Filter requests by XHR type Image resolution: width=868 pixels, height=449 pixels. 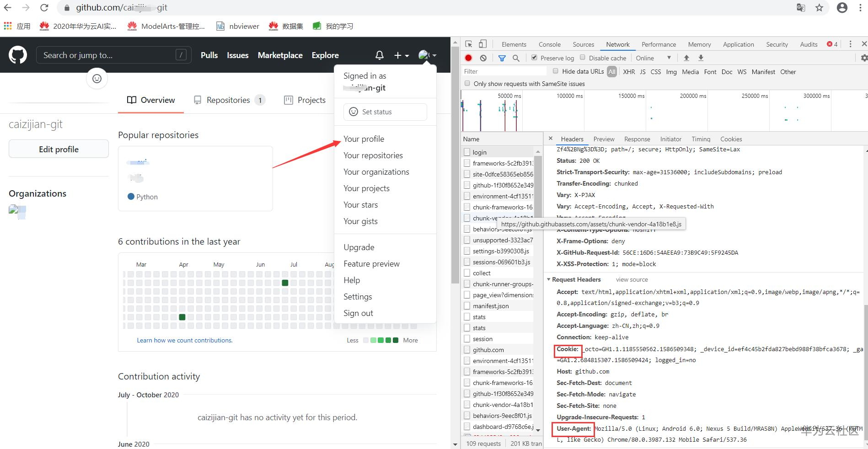629,72
